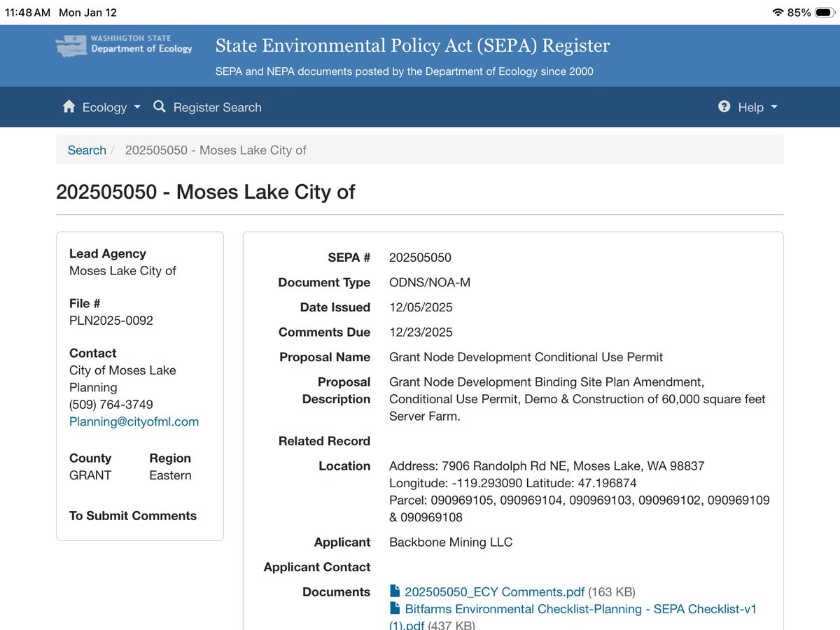
Task: Click the phone number (509) 764-3749
Action: 111,405
